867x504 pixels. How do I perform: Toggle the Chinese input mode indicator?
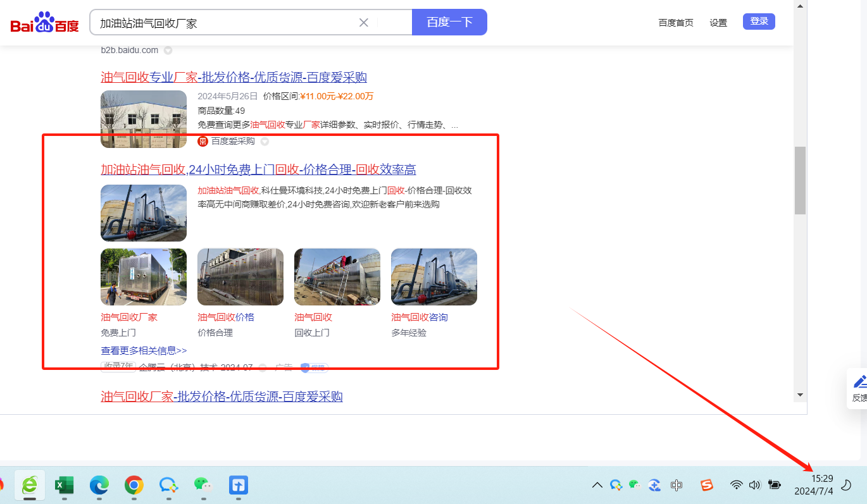(x=677, y=485)
